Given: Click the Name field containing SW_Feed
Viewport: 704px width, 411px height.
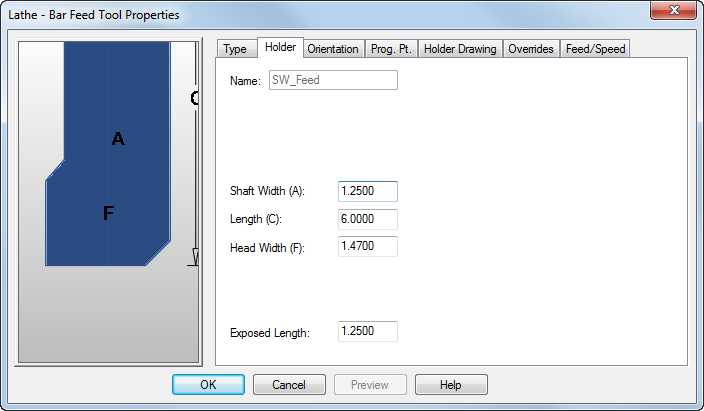Looking at the screenshot, I should 333,80.
